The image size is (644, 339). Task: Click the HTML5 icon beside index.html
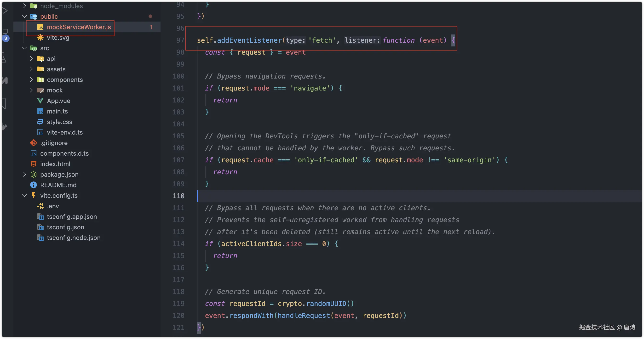tap(34, 164)
